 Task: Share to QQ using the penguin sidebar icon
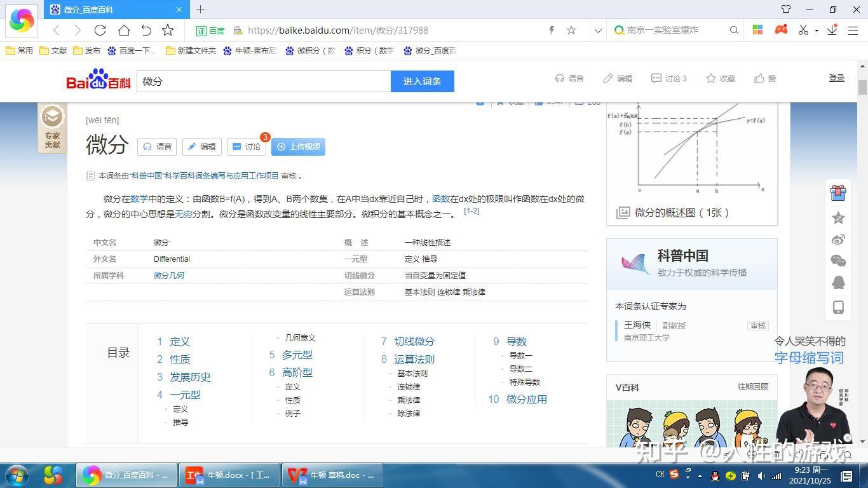pyautogui.click(x=838, y=281)
